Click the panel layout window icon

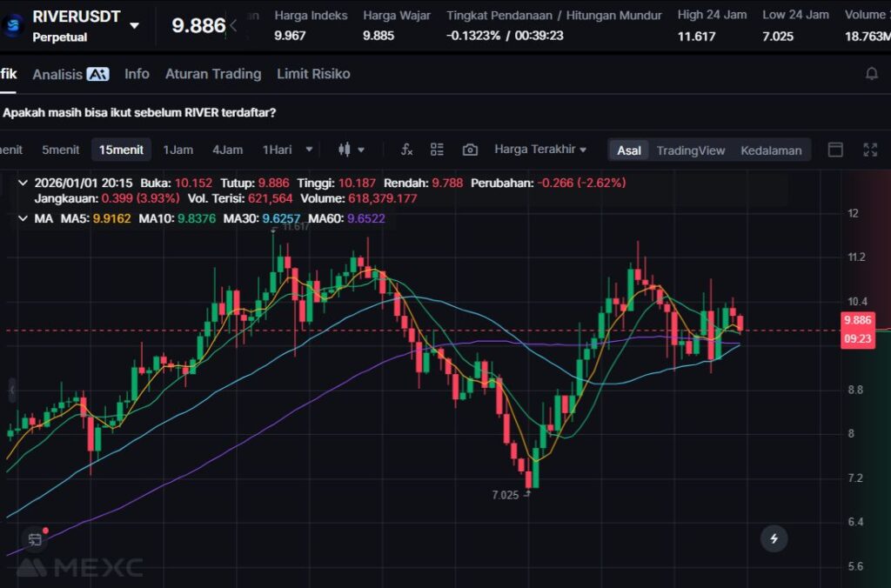[835, 150]
